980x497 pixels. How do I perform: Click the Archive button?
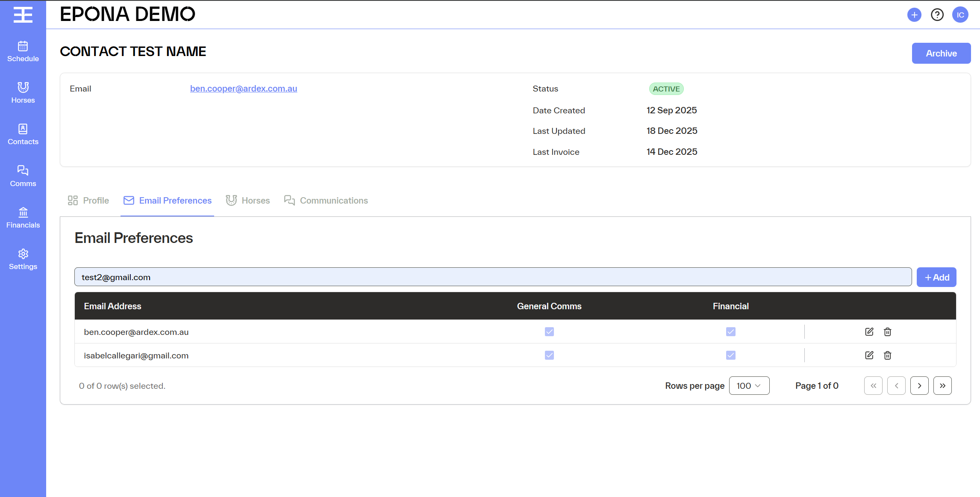click(941, 53)
